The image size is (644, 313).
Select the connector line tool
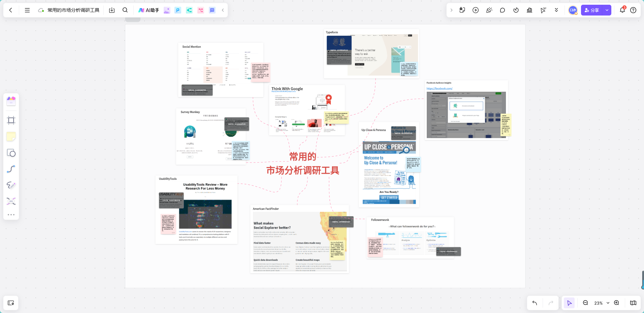tap(11, 169)
